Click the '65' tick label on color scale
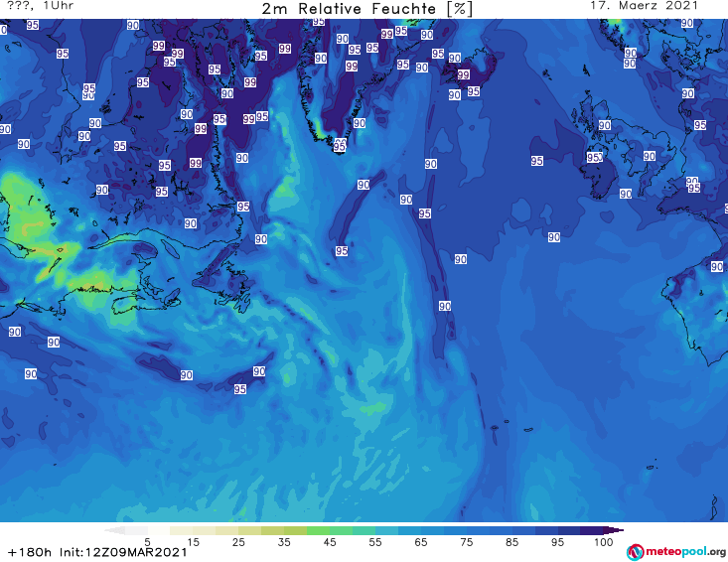This screenshot has height=562, width=728. (421, 541)
